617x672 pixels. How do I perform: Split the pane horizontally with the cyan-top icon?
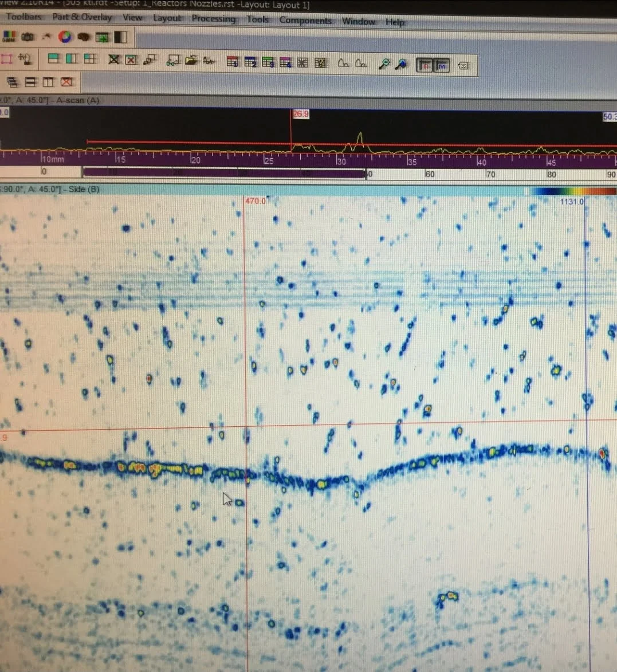point(53,58)
